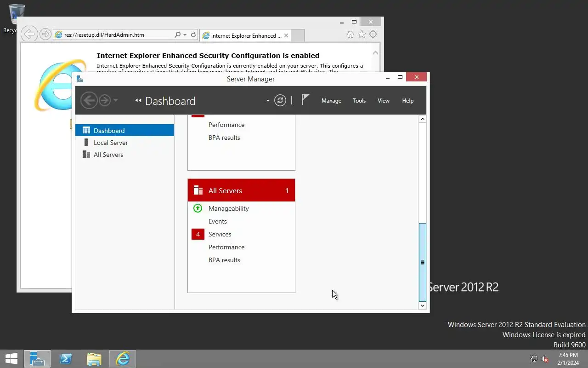Screen dimensions: 588x368
Task: Open BPA results in All Servers tile
Action: coord(224,260)
